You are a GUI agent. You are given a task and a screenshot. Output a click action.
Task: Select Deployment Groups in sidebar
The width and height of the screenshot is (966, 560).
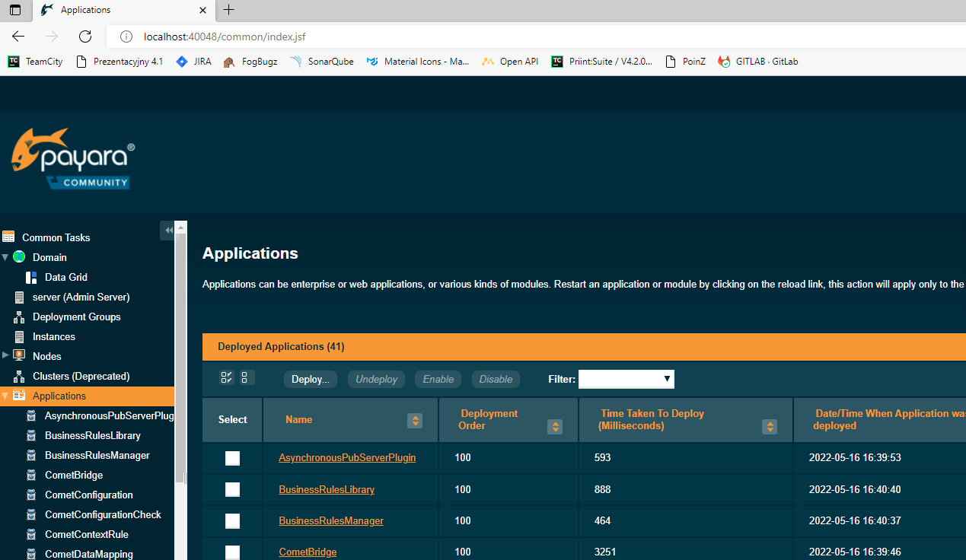(76, 317)
